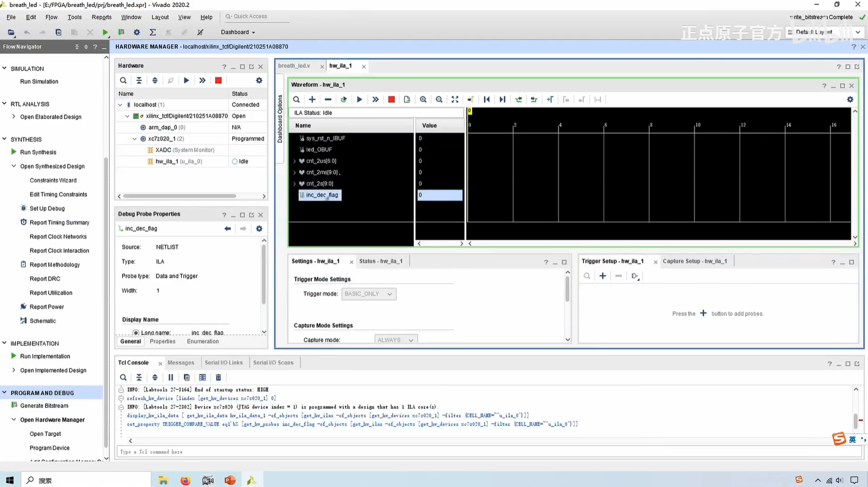Screen dimensions: 868x487
Task: Stop ILA trigger in Waveform toolbar
Action: point(392,100)
